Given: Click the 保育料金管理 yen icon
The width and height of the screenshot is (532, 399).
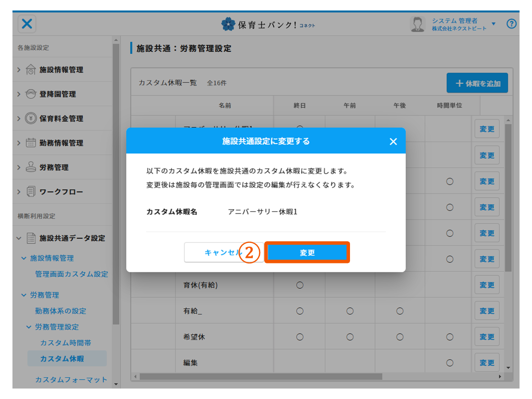Looking at the screenshot, I should (30, 119).
